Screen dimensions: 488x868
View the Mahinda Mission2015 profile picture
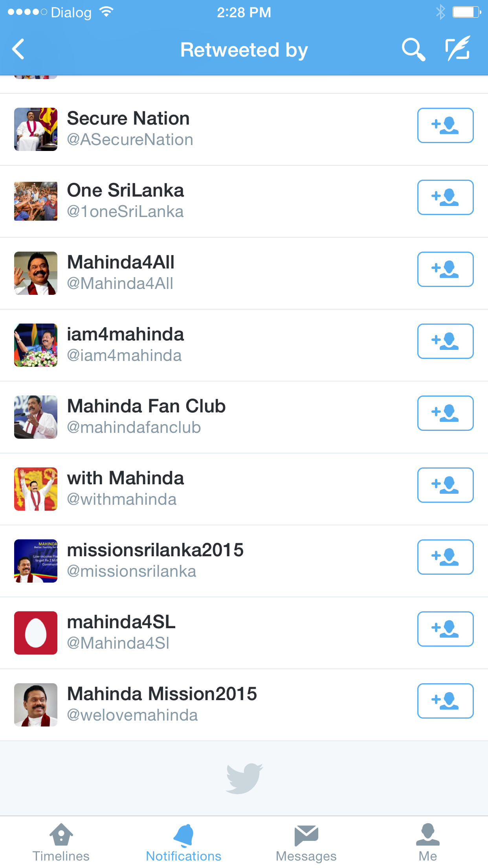pos(36,705)
